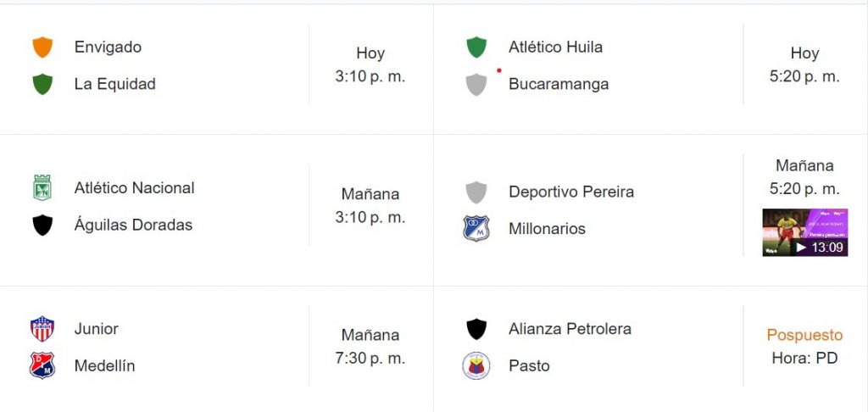Open the Envigado team name link

coord(108,47)
